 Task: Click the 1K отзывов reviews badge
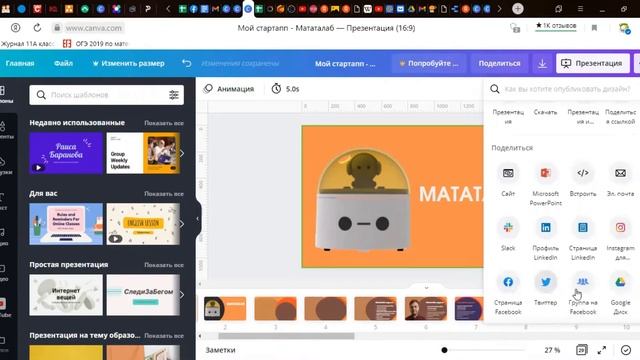click(556, 26)
